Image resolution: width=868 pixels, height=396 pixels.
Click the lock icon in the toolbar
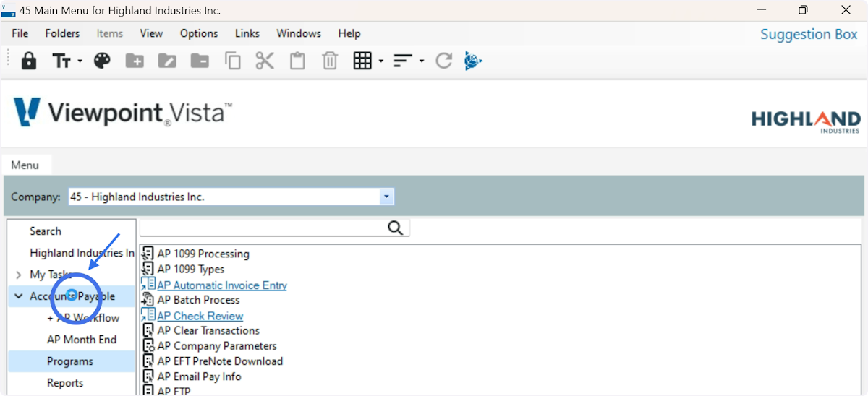(29, 61)
